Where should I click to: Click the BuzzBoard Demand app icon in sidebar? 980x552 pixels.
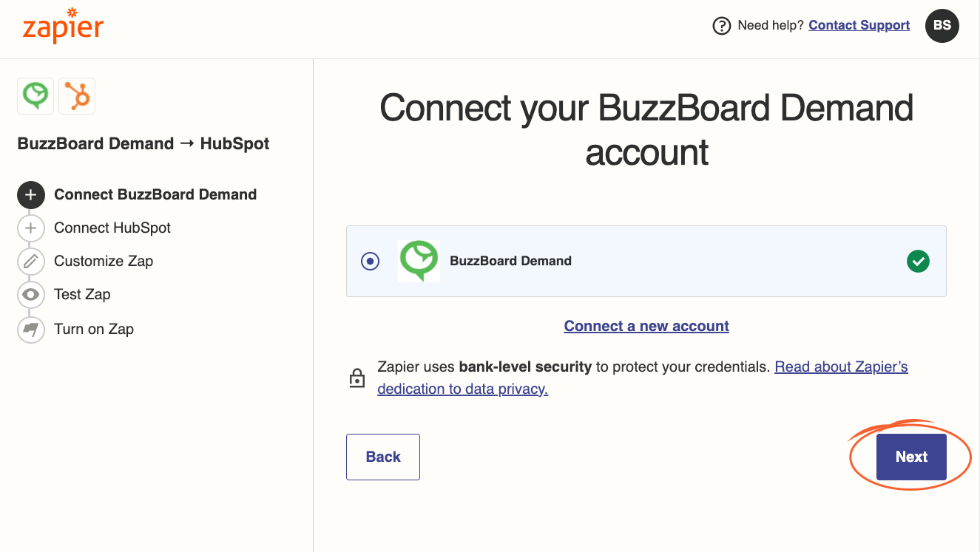pos(36,96)
